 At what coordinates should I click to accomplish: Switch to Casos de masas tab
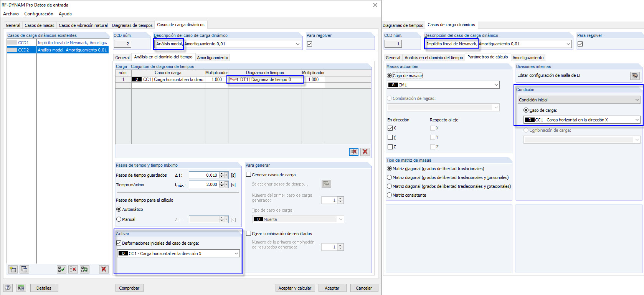click(40, 25)
